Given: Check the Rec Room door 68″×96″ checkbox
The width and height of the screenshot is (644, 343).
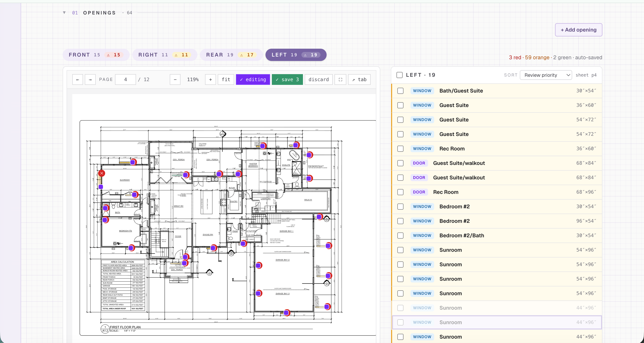Looking at the screenshot, I should (400, 192).
